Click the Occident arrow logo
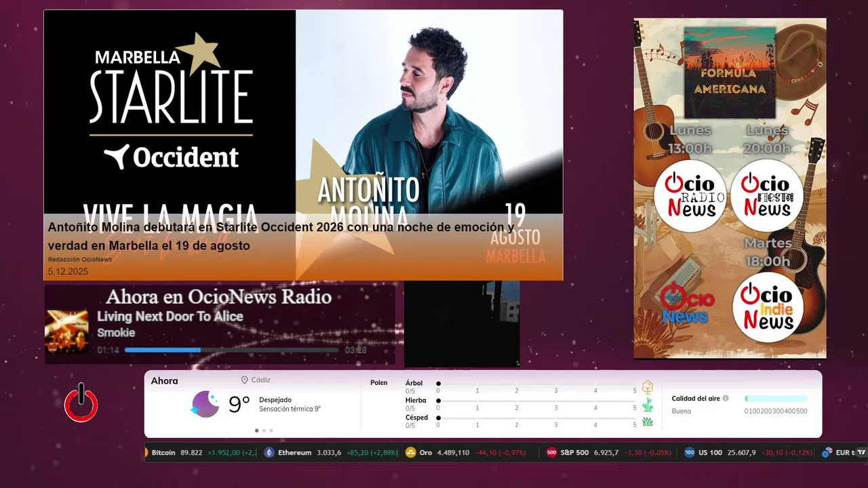868x488 pixels. pos(117,157)
